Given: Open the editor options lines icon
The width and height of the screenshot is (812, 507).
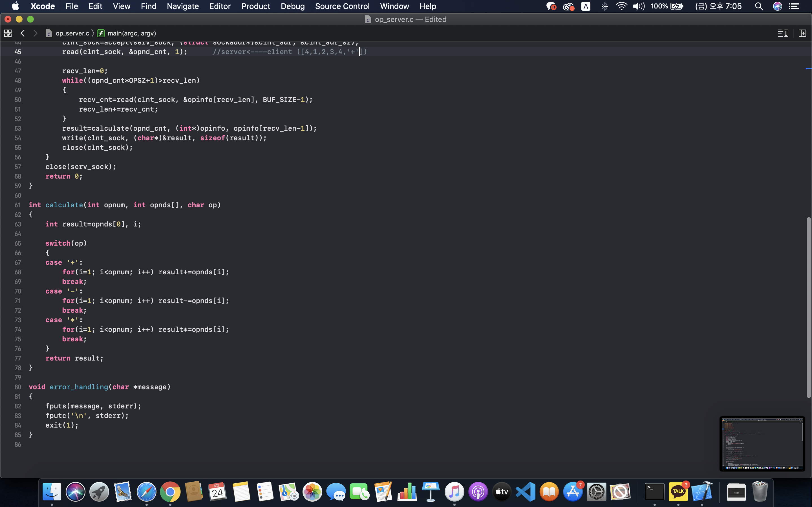Looking at the screenshot, I should [x=783, y=33].
